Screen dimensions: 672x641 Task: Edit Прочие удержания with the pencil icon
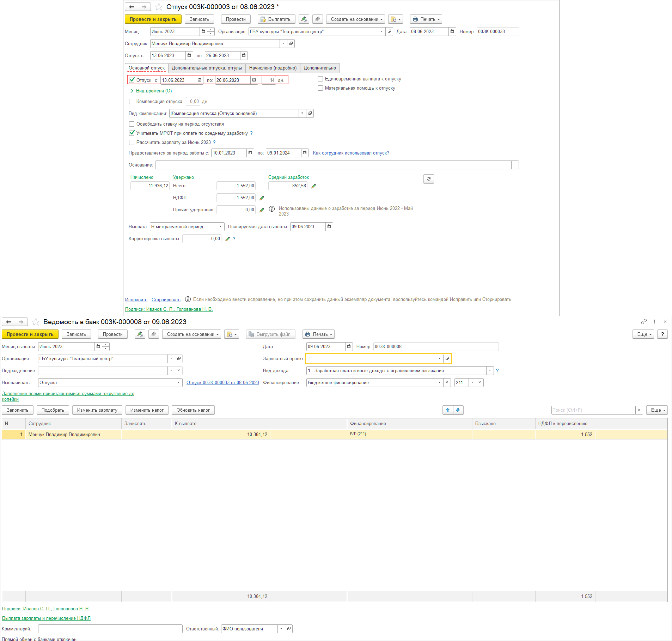click(x=262, y=210)
